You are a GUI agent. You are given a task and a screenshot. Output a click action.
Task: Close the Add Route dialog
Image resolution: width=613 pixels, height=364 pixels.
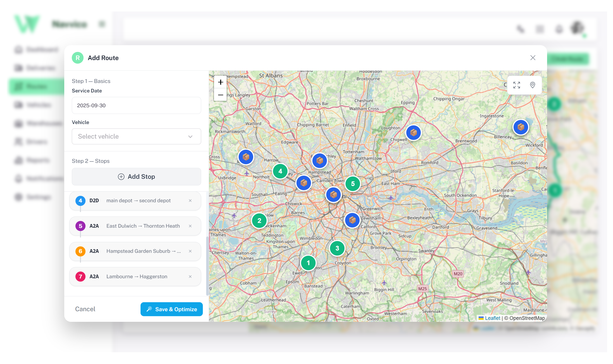pos(533,58)
